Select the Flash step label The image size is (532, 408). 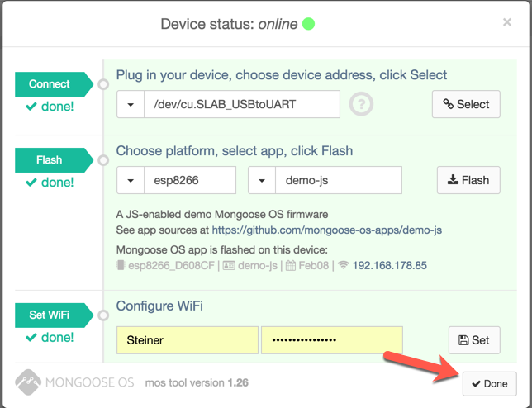tap(54, 160)
